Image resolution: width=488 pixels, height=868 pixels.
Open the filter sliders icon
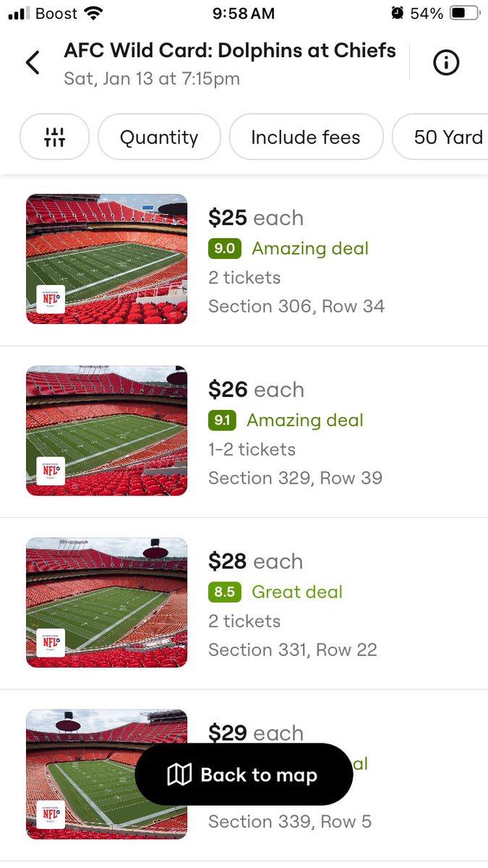54,137
